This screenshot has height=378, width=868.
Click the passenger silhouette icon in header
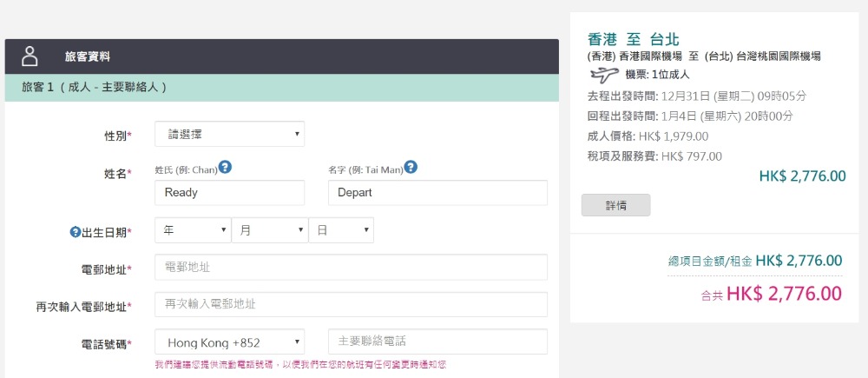click(x=30, y=56)
